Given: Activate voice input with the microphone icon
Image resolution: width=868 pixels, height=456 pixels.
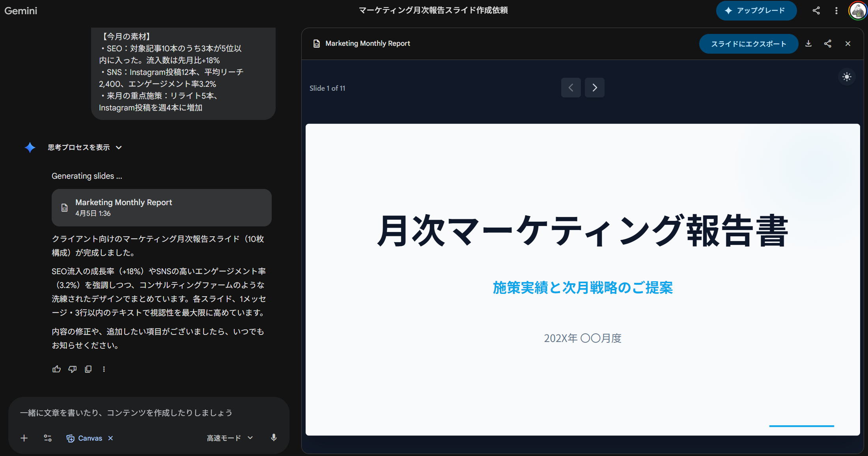Looking at the screenshot, I should click(274, 438).
